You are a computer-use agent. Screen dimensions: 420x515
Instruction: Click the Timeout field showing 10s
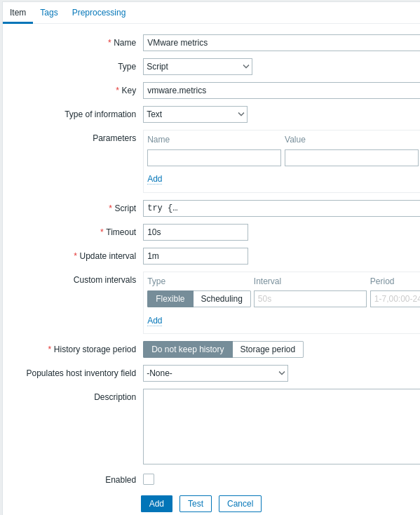196,232
